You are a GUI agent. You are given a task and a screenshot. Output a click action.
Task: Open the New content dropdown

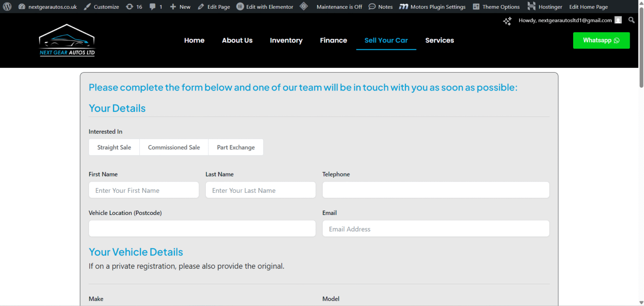[x=180, y=7]
